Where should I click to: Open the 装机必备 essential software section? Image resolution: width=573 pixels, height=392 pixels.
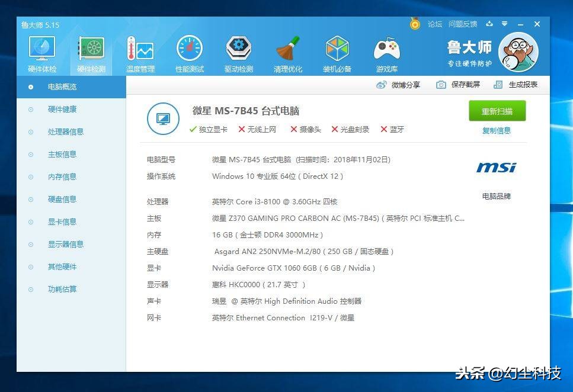click(x=337, y=53)
